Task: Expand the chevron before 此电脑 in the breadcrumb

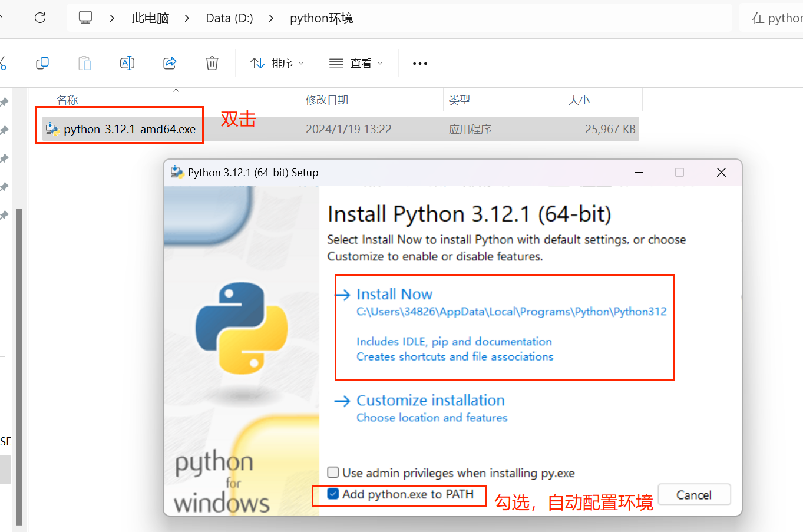Action: [112, 18]
